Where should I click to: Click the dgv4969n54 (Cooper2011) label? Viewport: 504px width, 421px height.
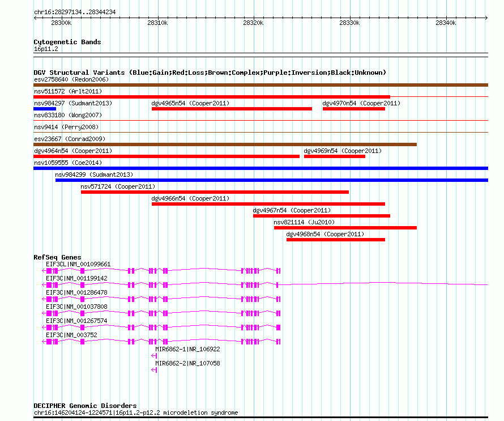click(x=343, y=151)
